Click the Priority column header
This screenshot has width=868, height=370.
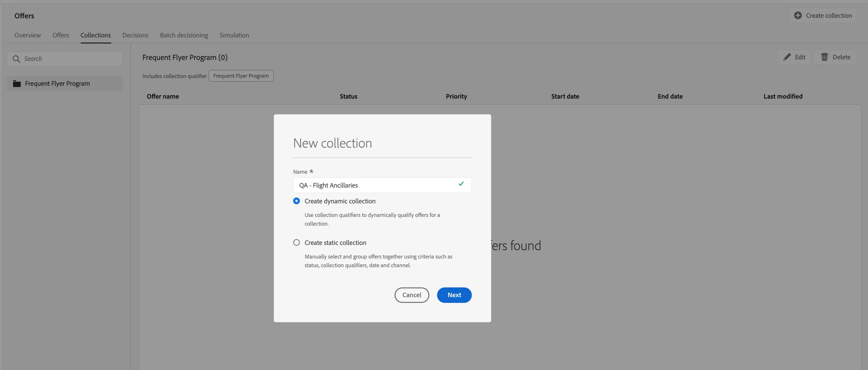456,96
